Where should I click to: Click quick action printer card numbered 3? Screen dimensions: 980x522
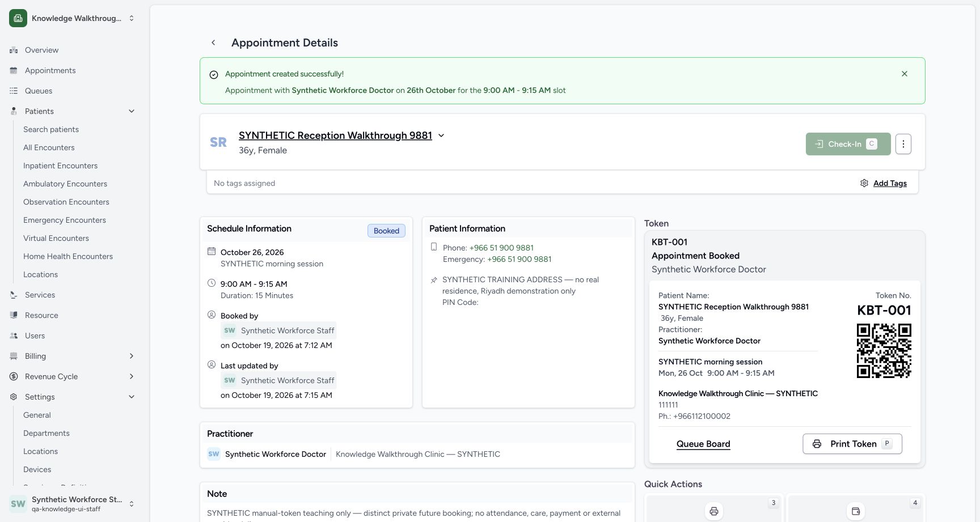(714, 508)
